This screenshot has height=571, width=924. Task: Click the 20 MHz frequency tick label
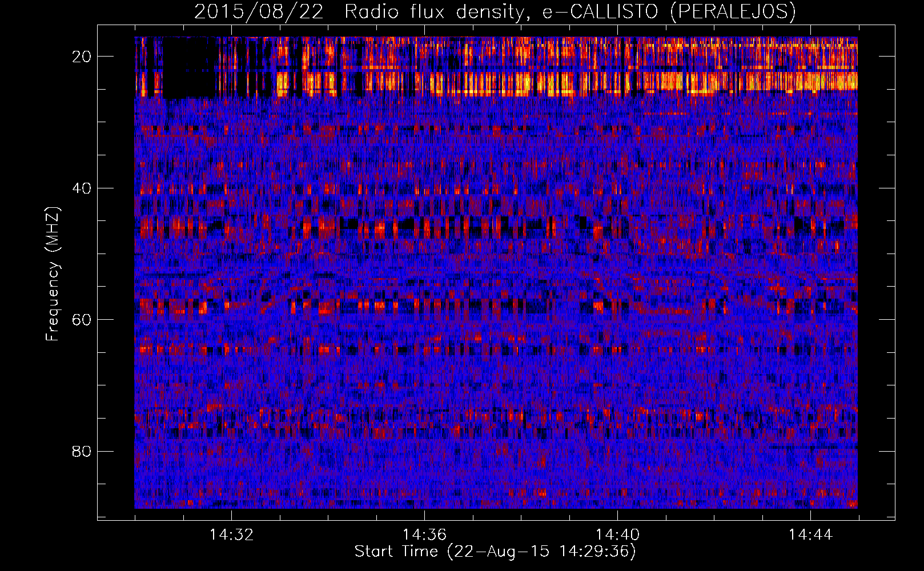pyautogui.click(x=82, y=56)
